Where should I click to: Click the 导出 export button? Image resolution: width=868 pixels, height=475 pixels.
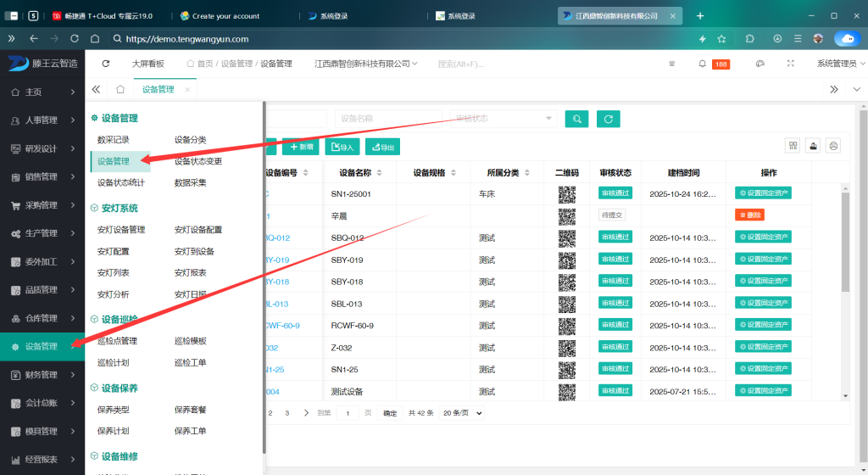click(x=382, y=147)
